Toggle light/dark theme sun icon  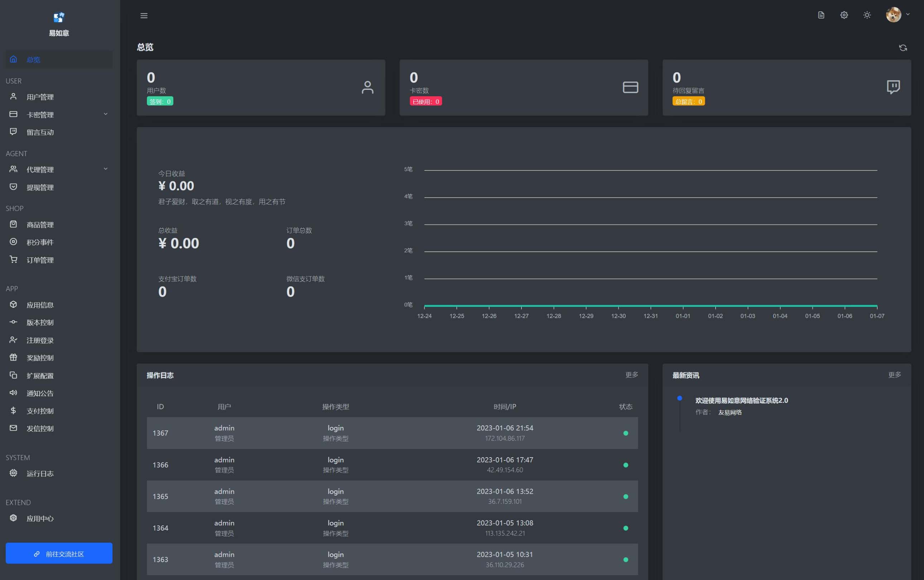click(x=867, y=15)
